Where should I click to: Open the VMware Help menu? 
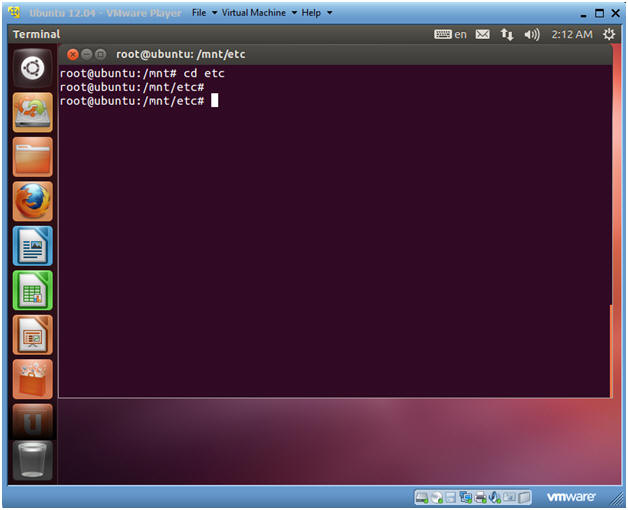coord(311,13)
